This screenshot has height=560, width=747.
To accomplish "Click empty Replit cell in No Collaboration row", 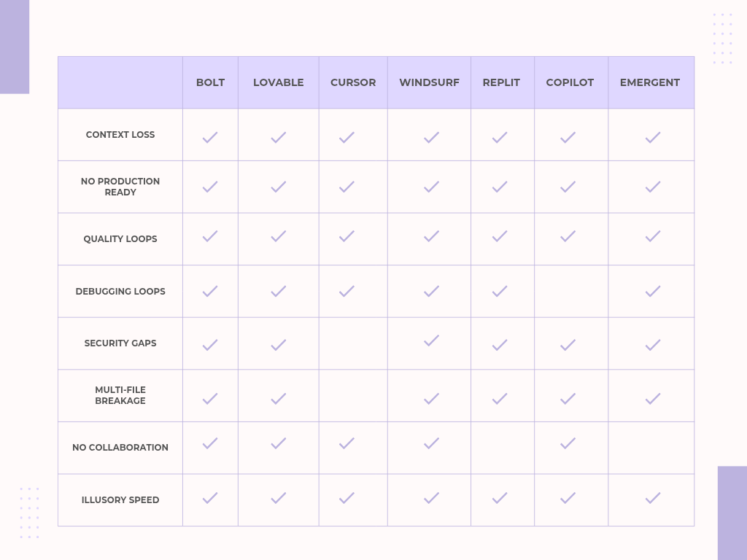I will point(503,448).
